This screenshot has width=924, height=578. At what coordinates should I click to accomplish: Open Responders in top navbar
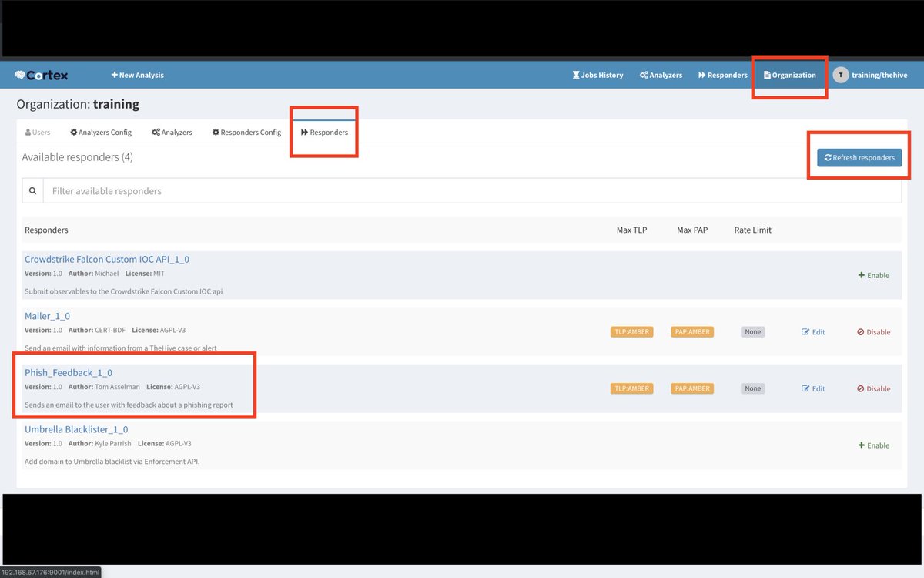click(722, 75)
